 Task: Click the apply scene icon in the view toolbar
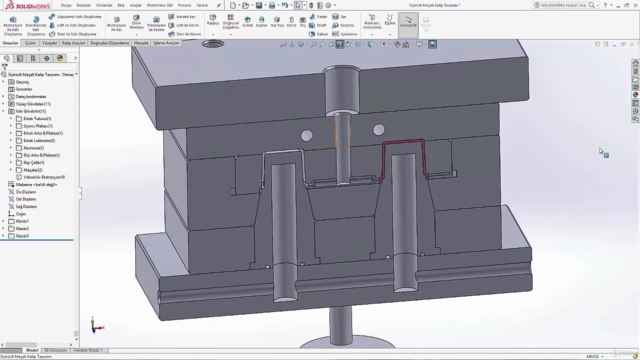405,44
